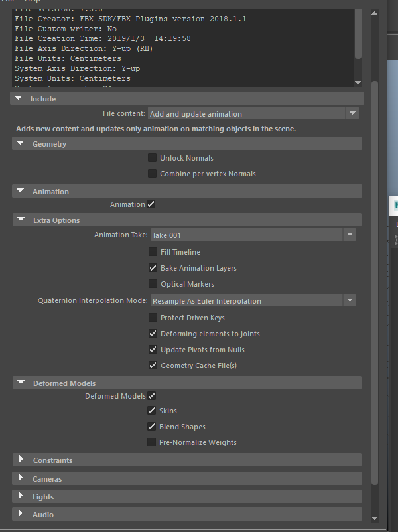Click the main options panel scrollbar thumb
The height and width of the screenshot is (532, 398).
pos(375,283)
